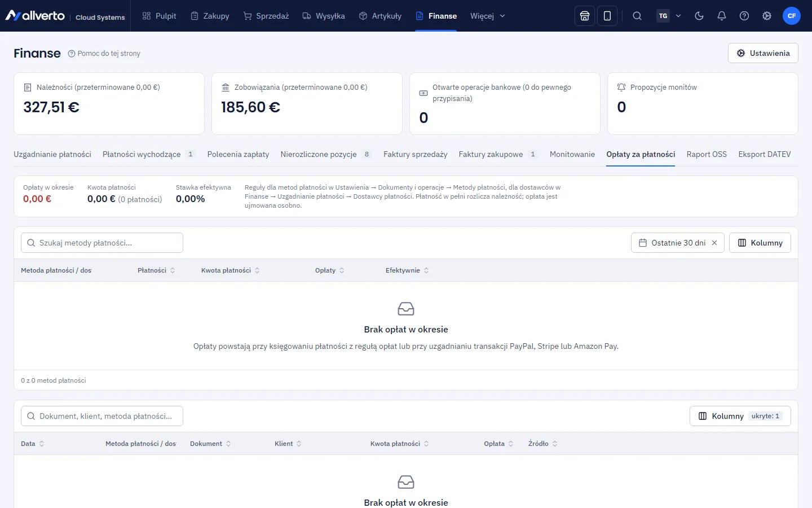Click the mobile device icon in top bar
The image size is (812, 508).
tap(607, 16)
